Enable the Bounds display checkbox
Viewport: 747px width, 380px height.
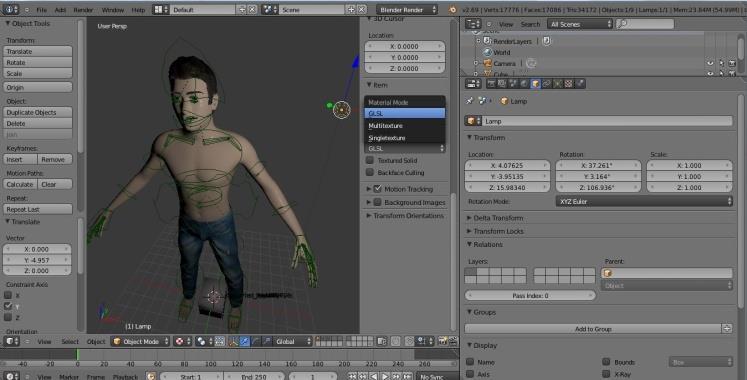point(606,362)
